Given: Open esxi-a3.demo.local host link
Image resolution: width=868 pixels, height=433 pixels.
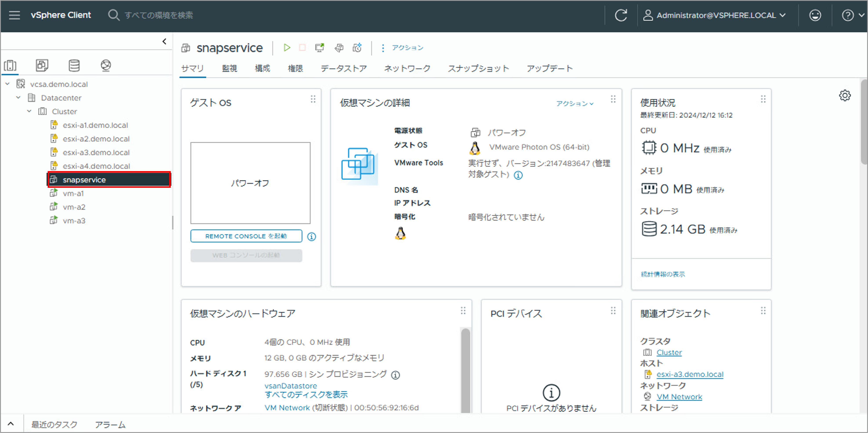Looking at the screenshot, I should [x=690, y=374].
